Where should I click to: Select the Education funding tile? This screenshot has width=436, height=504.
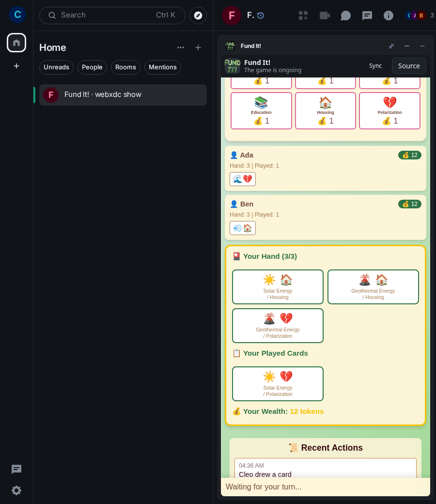261,111
